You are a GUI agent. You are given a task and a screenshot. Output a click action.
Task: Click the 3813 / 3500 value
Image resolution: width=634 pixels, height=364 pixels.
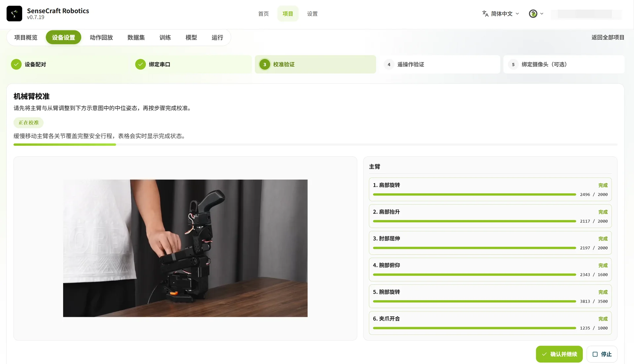coord(594,301)
